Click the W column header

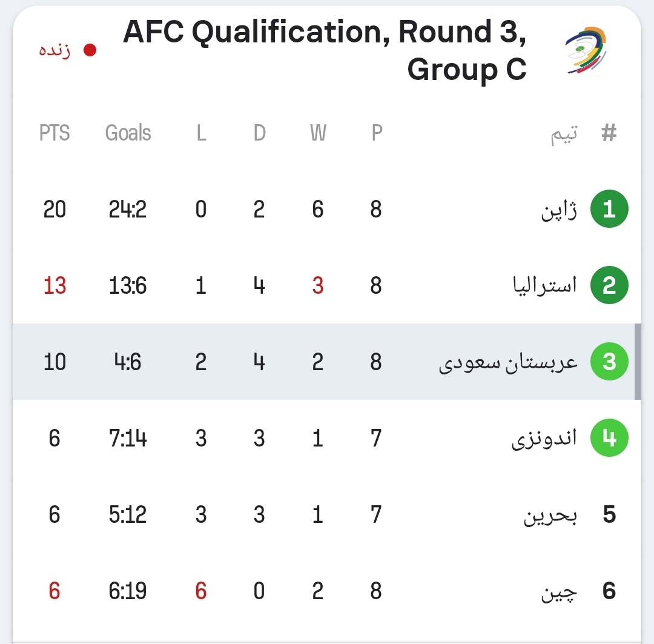point(318,133)
